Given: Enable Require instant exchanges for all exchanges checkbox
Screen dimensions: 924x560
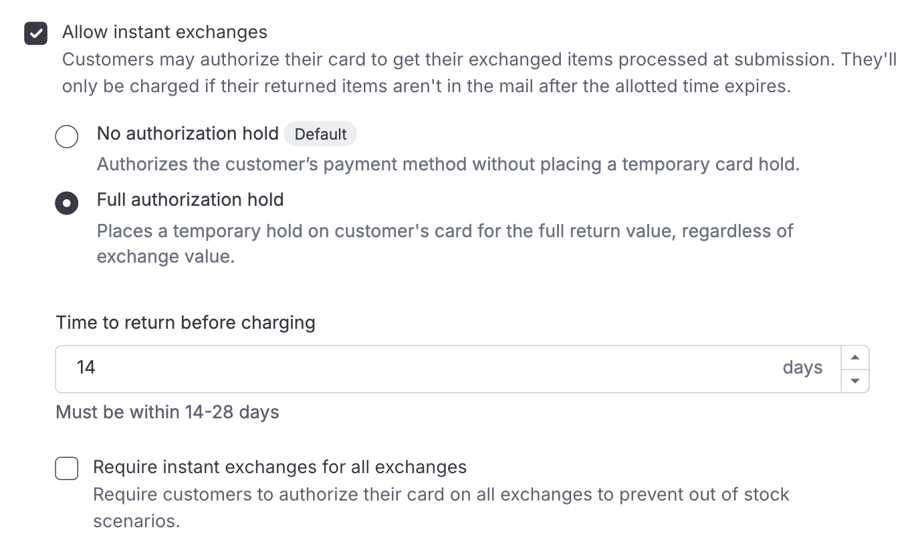Looking at the screenshot, I should (67, 468).
